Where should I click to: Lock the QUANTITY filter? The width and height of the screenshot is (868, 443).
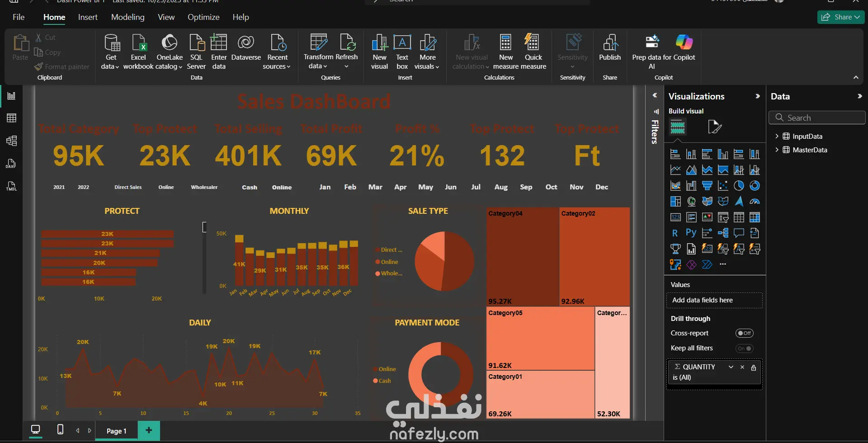coord(754,368)
